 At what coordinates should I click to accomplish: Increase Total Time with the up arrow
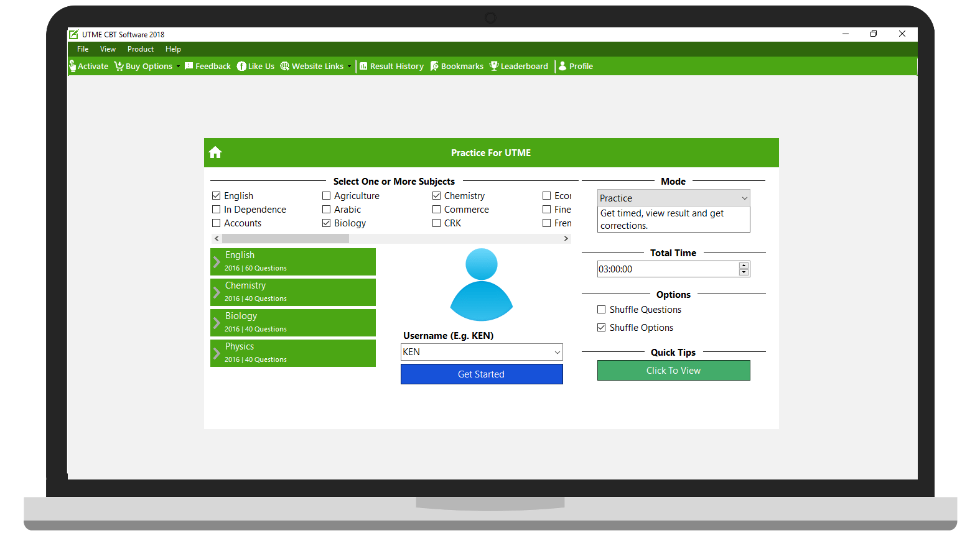point(744,266)
